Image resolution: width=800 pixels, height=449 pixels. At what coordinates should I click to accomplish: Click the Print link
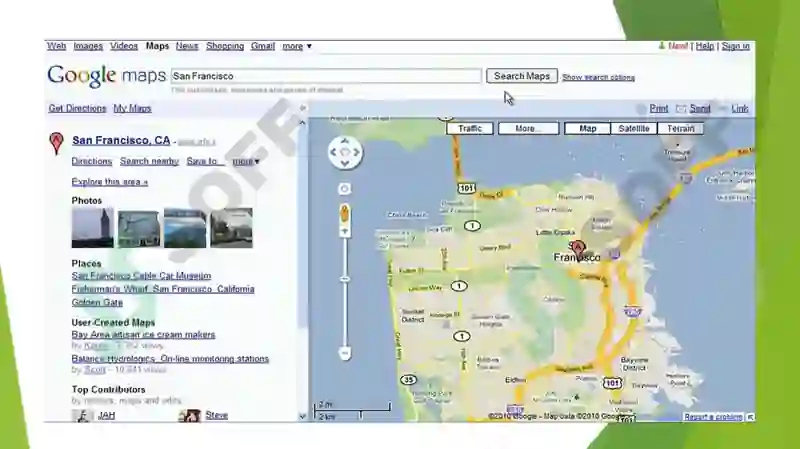click(x=659, y=108)
